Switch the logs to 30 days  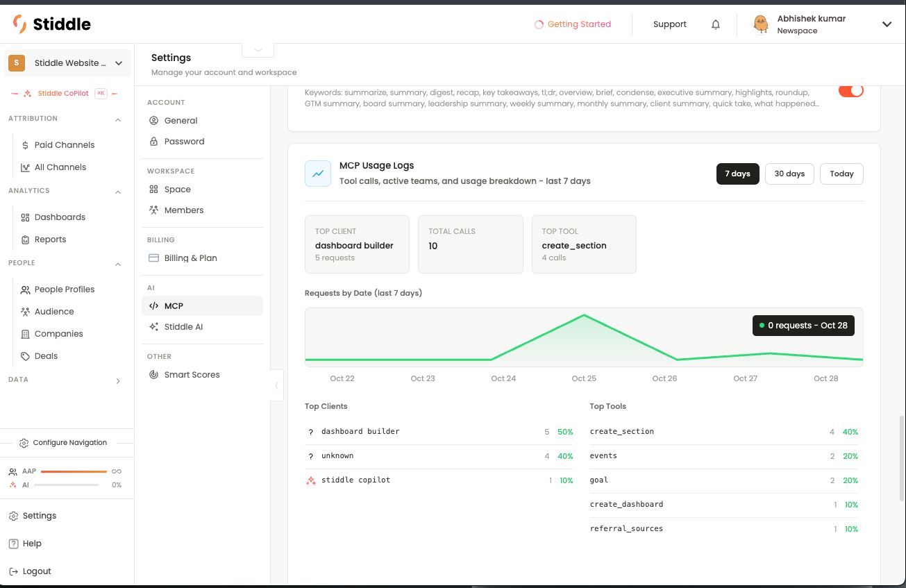789,174
